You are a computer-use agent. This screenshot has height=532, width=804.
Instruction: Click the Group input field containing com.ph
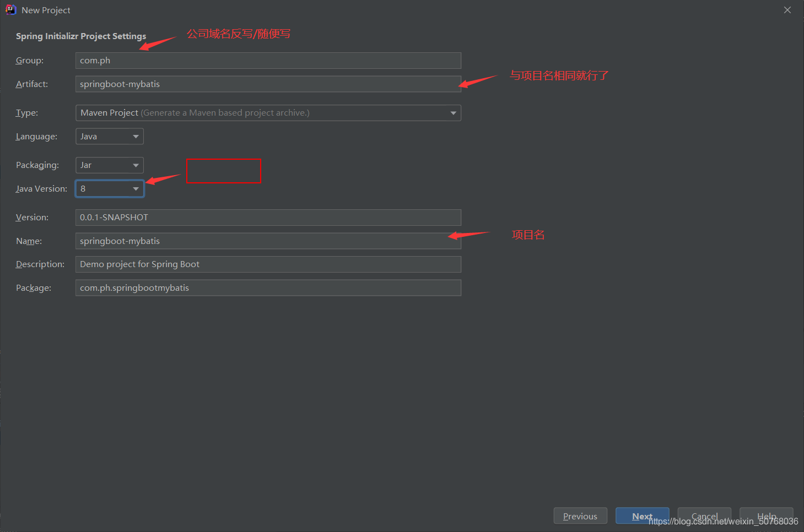pyautogui.click(x=268, y=61)
